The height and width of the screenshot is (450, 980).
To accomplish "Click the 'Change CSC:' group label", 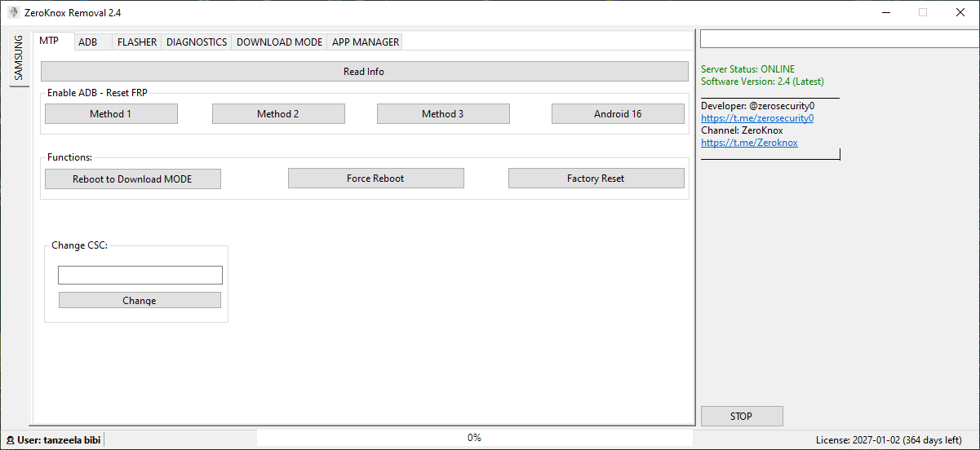I will click(79, 245).
